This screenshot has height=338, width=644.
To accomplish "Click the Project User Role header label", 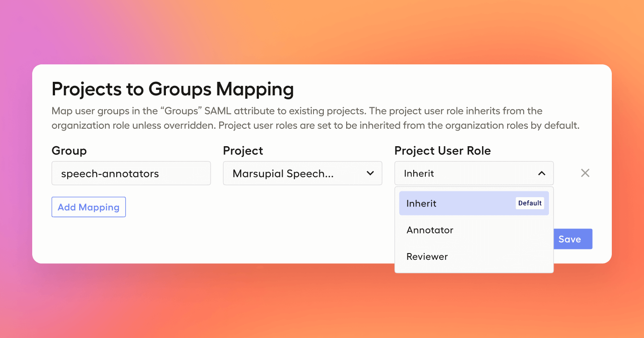I will tap(443, 151).
